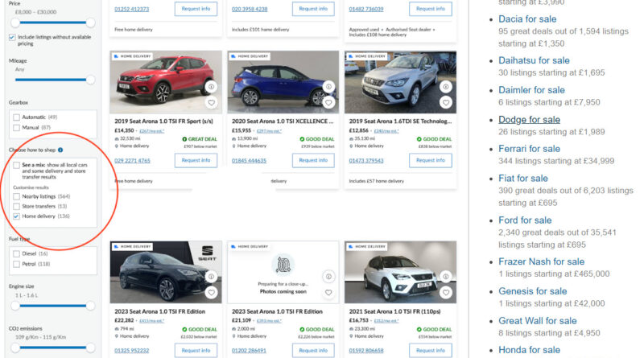
Task: Call dealer number 01845 444635
Action: (249, 161)
